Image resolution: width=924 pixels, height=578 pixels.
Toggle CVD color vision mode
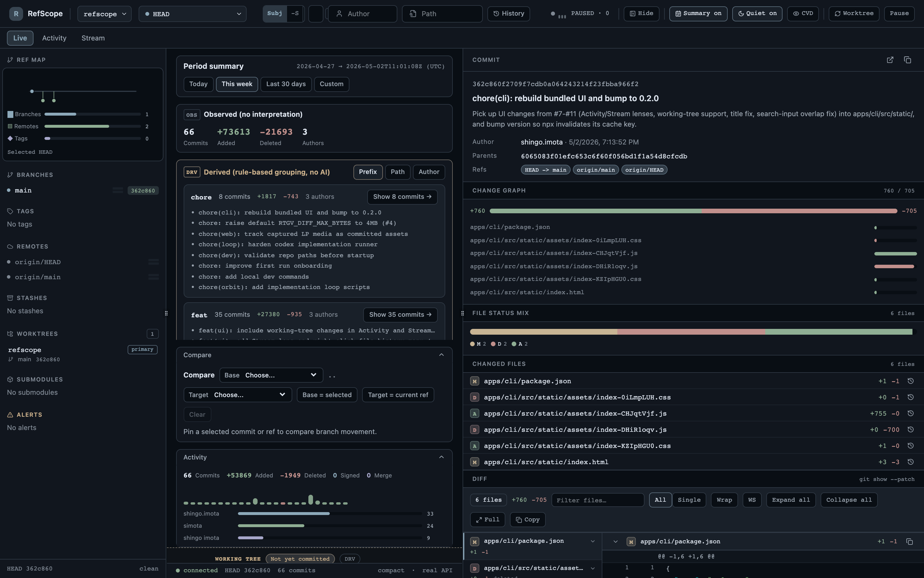[803, 14]
